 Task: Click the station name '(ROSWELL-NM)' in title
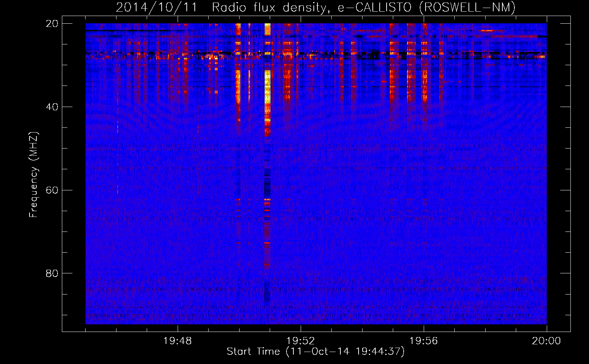[x=467, y=8]
